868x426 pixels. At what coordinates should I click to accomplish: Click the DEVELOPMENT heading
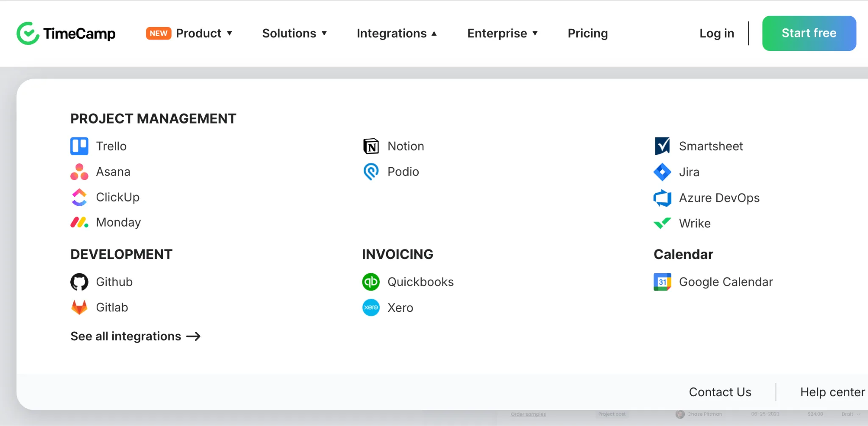point(121,255)
